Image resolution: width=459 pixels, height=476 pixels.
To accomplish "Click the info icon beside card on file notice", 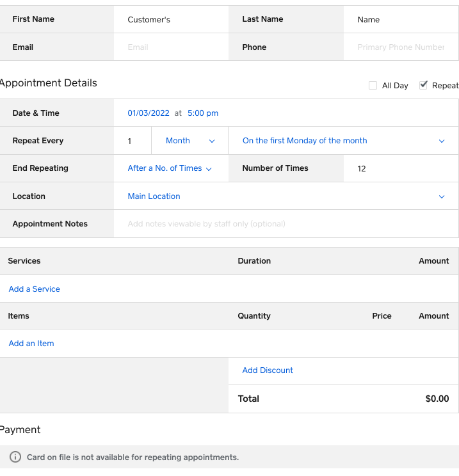I will pos(15,457).
